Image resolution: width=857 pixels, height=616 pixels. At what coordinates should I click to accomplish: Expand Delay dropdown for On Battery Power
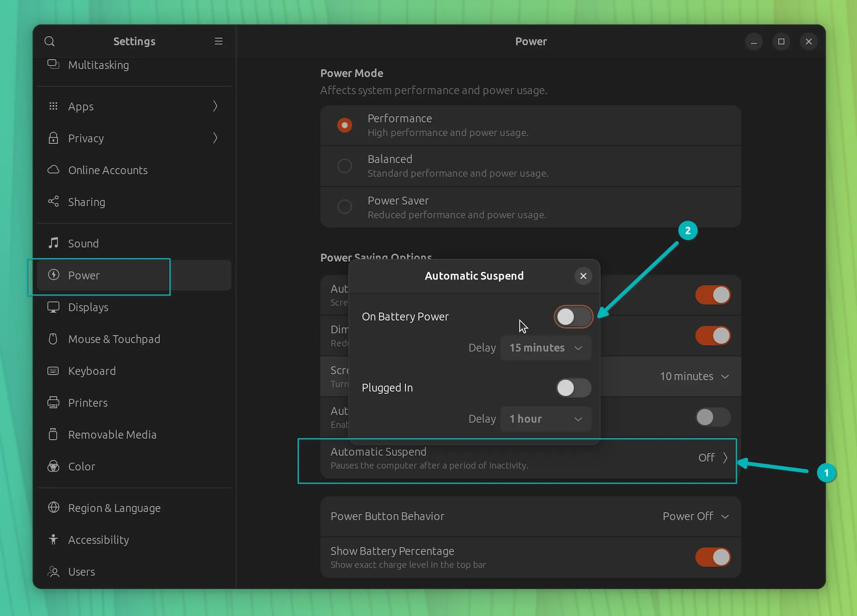coord(545,347)
